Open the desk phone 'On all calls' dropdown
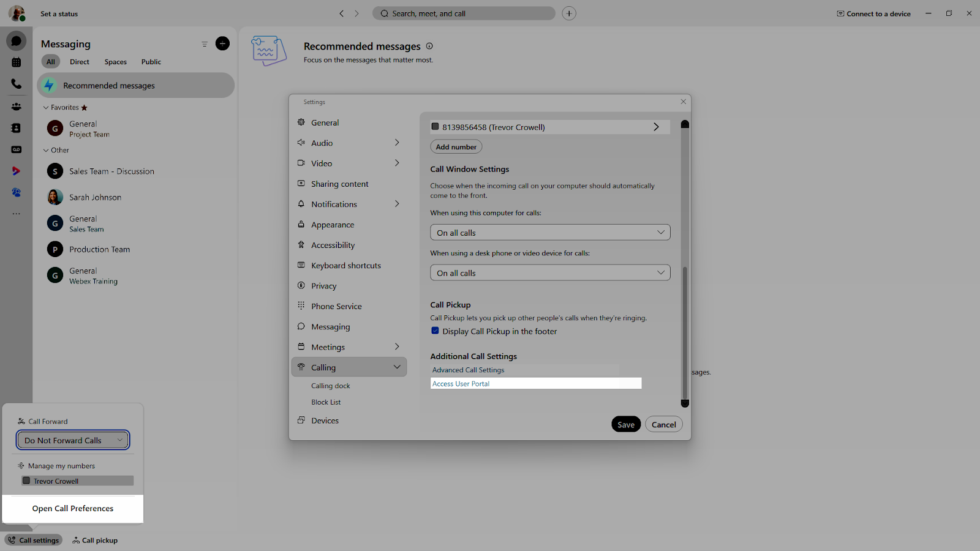 (550, 273)
